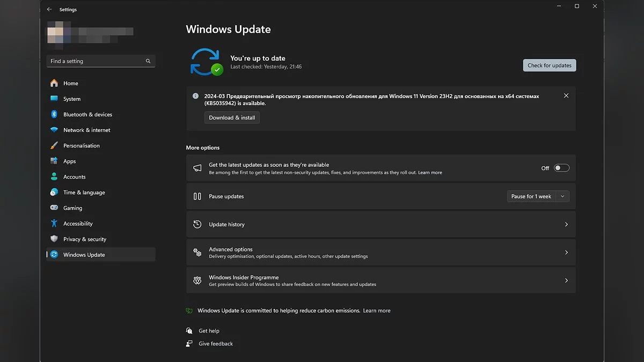Click the Home icon in sidebar
Viewport: 644px width, 362px height.
point(54,83)
